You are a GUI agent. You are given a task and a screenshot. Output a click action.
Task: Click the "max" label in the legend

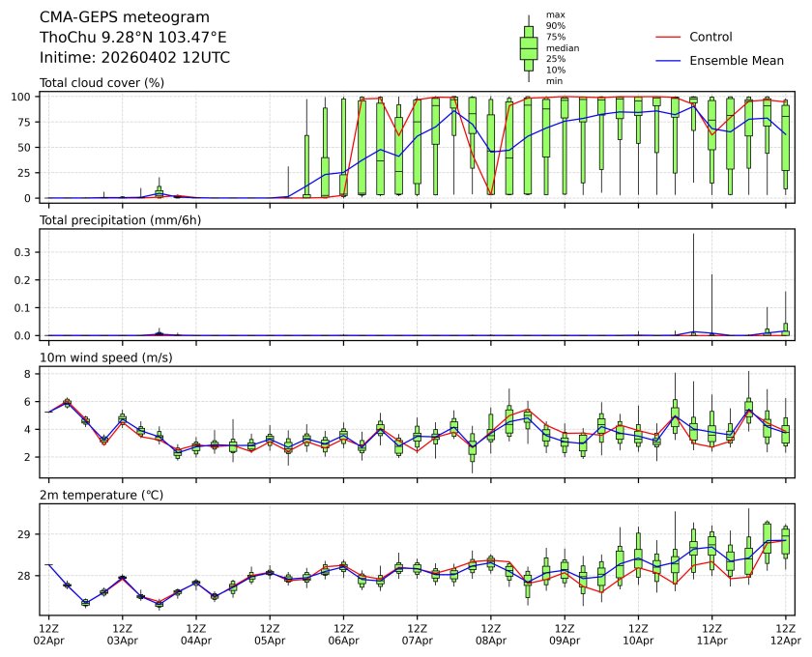tap(555, 15)
